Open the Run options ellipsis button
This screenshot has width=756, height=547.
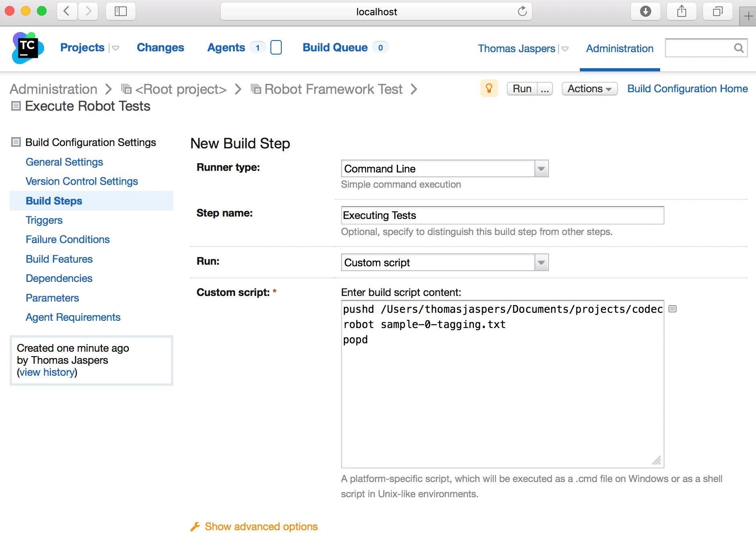pos(545,89)
